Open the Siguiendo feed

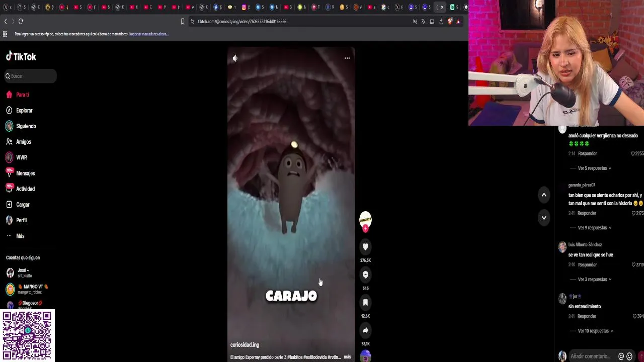[x=26, y=126]
